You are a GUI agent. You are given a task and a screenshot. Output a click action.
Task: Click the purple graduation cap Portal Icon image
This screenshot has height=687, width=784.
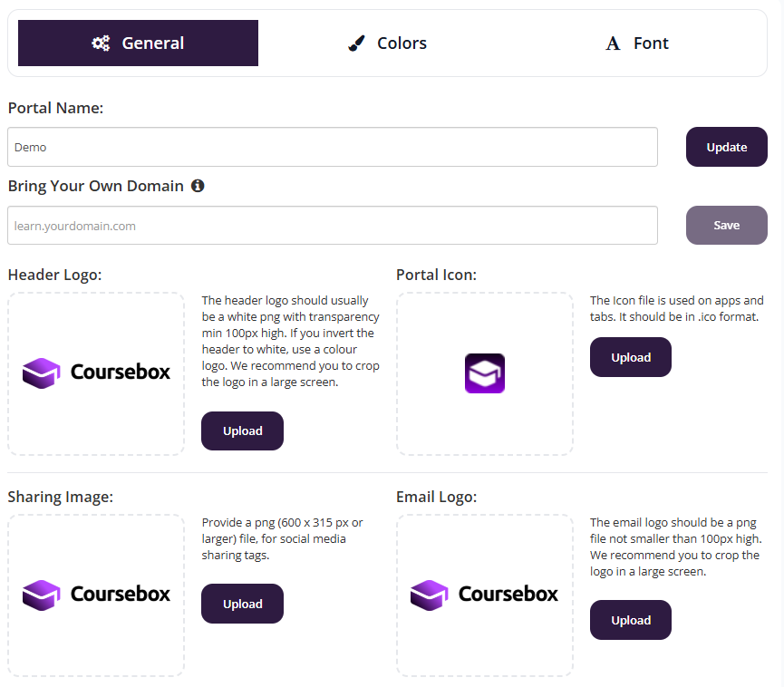[x=485, y=373]
